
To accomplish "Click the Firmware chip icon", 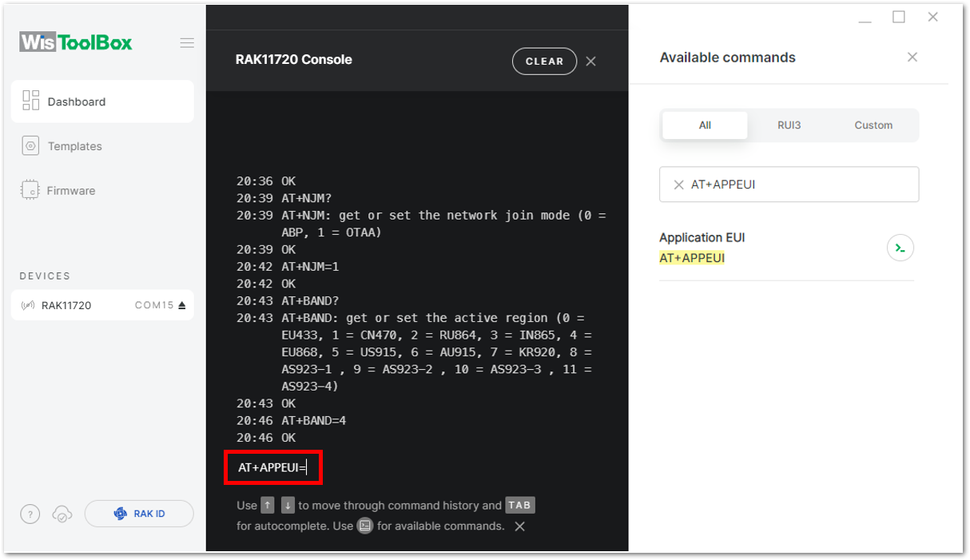I will point(30,190).
